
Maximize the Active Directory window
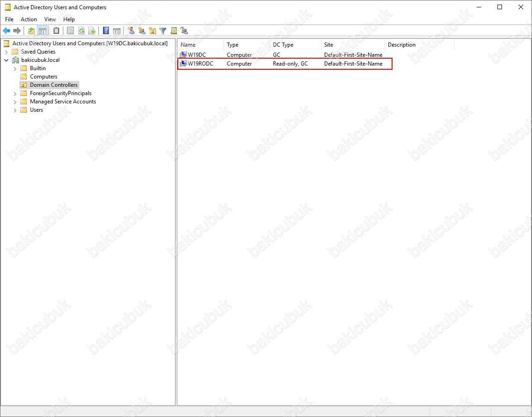(x=499, y=7)
